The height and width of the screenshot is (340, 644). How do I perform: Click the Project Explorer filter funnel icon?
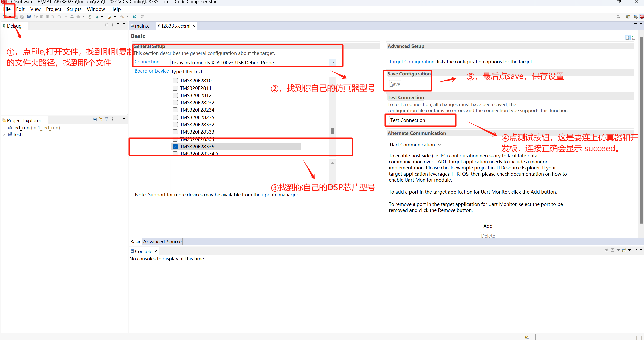106,119
